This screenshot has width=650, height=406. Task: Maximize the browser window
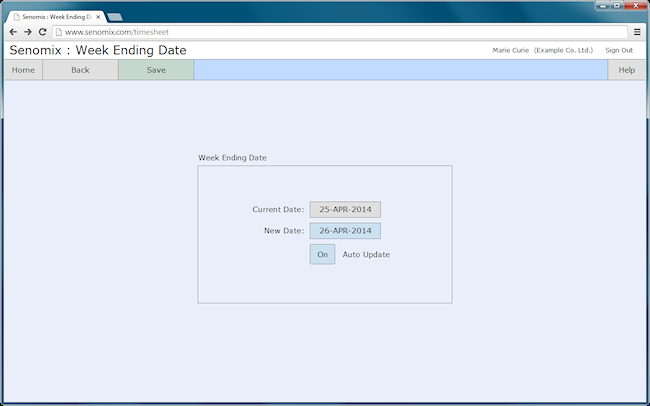click(617, 6)
